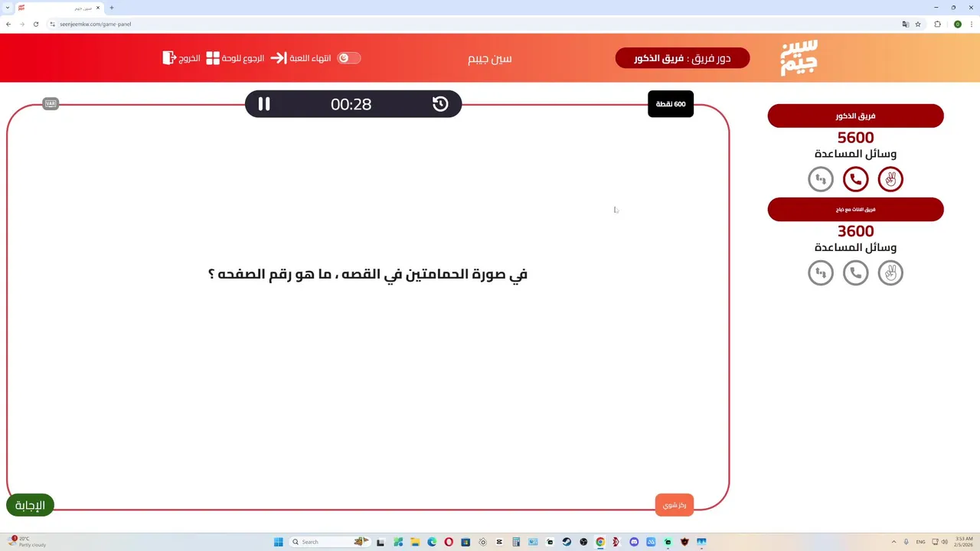Image resolution: width=980 pixels, height=551 pixels.
Task: Open the Chrome profile avatar
Action: 957,24
